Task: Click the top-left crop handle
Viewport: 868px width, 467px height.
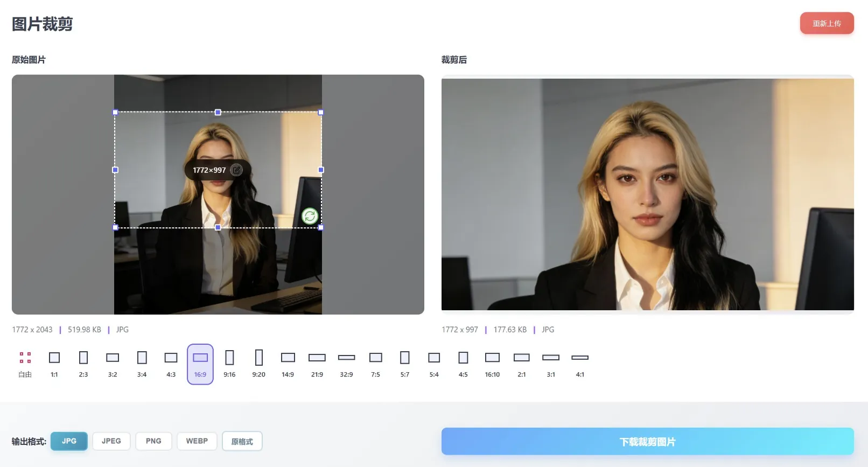Action: 115,113
